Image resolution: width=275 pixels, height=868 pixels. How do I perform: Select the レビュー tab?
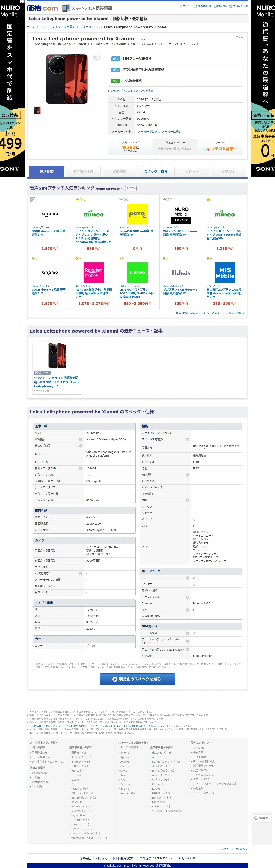[192, 172]
